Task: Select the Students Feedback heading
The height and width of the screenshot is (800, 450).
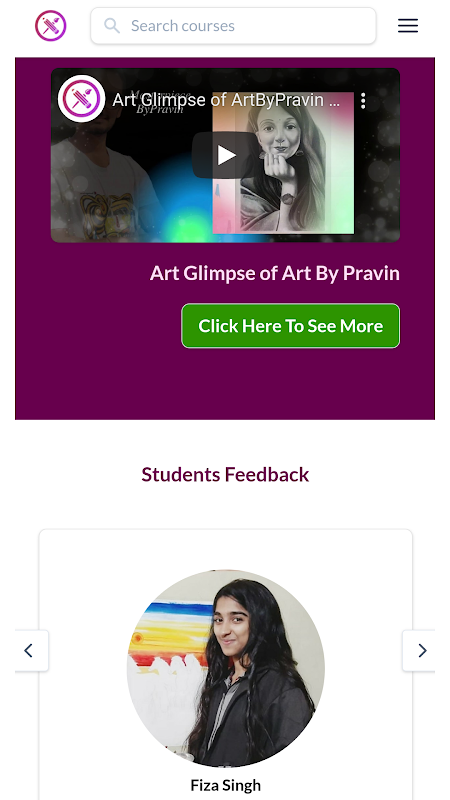Action: pos(225,474)
